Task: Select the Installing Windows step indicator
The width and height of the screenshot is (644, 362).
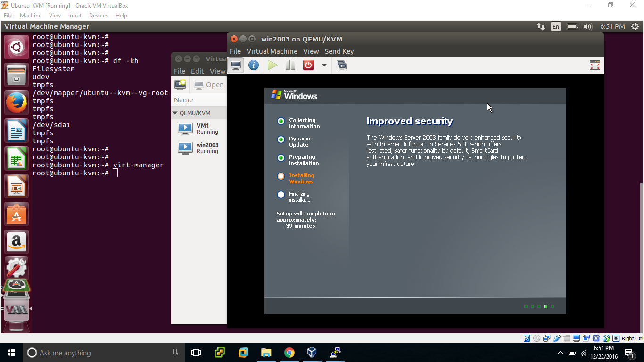Action: click(281, 175)
